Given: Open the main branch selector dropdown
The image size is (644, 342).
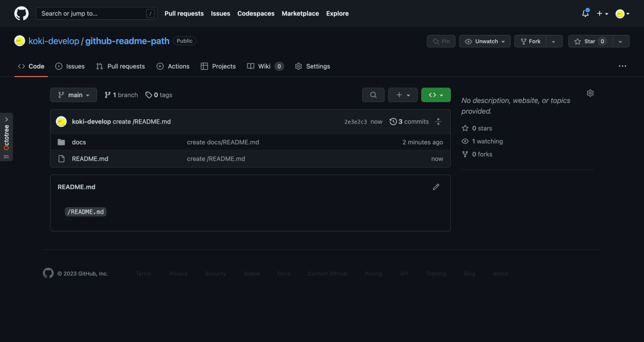Looking at the screenshot, I should pos(74,95).
